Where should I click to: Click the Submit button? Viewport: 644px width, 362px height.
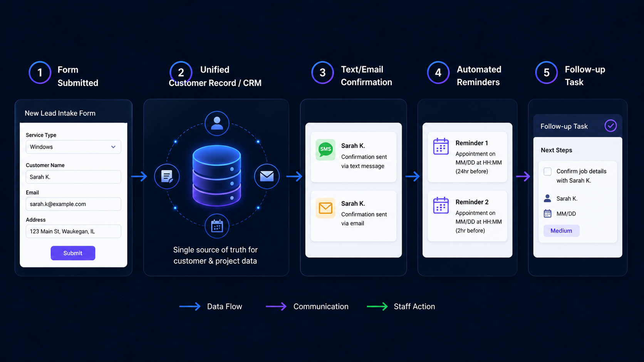(x=73, y=253)
